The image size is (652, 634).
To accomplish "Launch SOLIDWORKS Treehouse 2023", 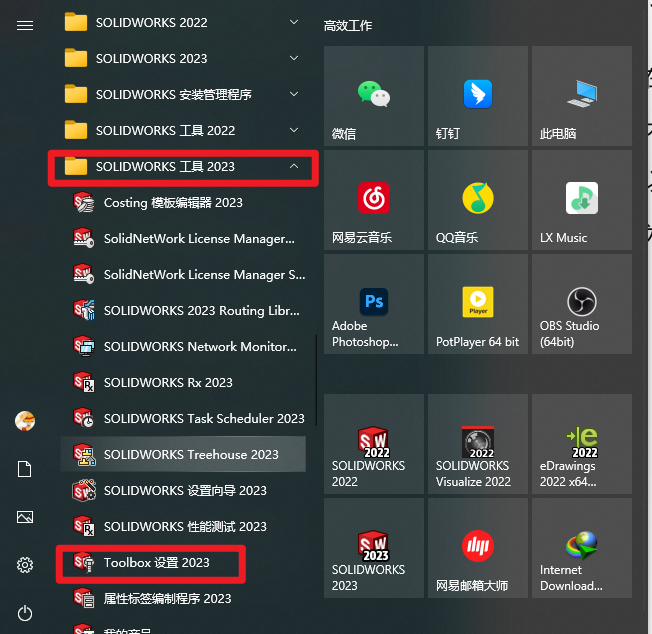I will pyautogui.click(x=183, y=454).
